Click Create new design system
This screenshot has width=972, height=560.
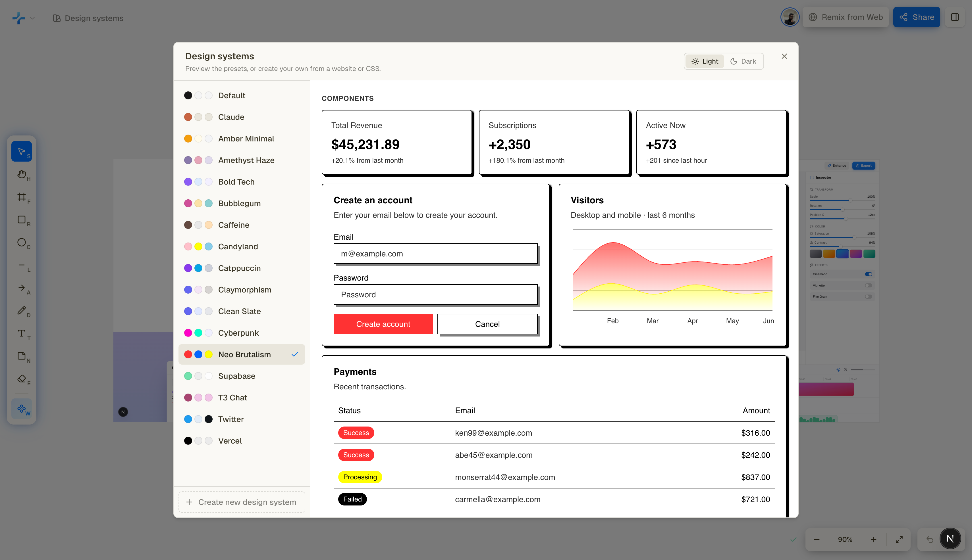click(242, 502)
